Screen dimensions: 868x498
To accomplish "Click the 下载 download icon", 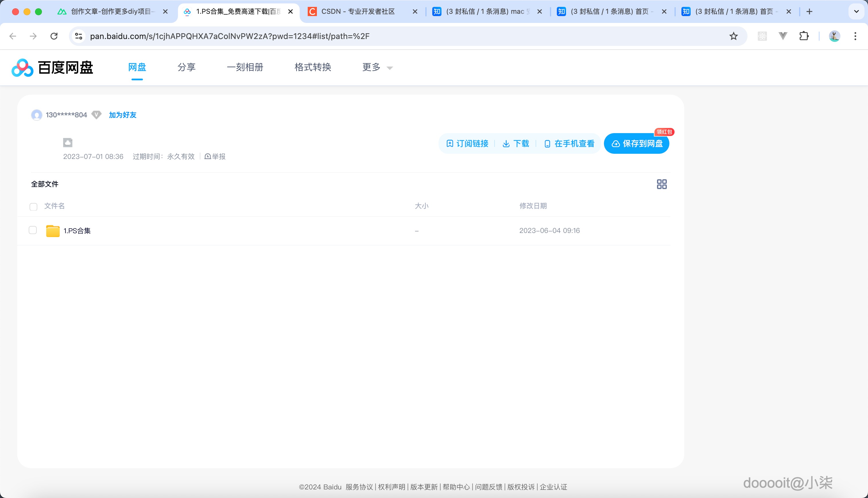I will (507, 144).
